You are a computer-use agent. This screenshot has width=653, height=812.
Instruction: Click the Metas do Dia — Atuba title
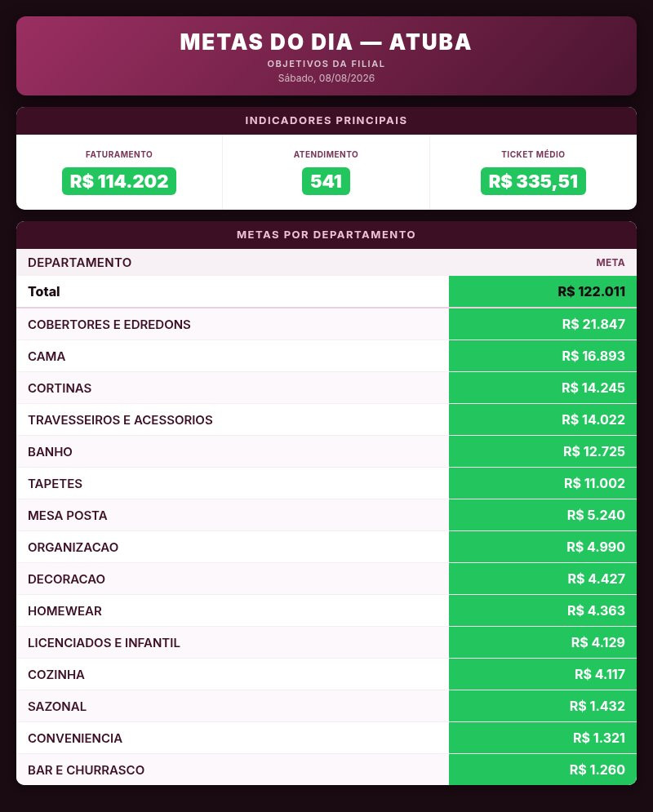[x=326, y=42]
